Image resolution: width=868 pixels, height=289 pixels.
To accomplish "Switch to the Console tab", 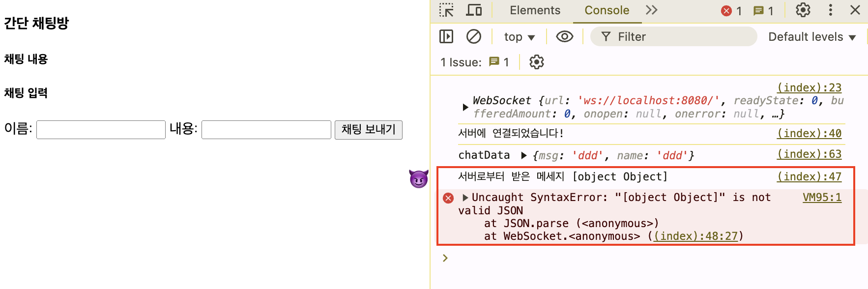I will click(x=607, y=10).
